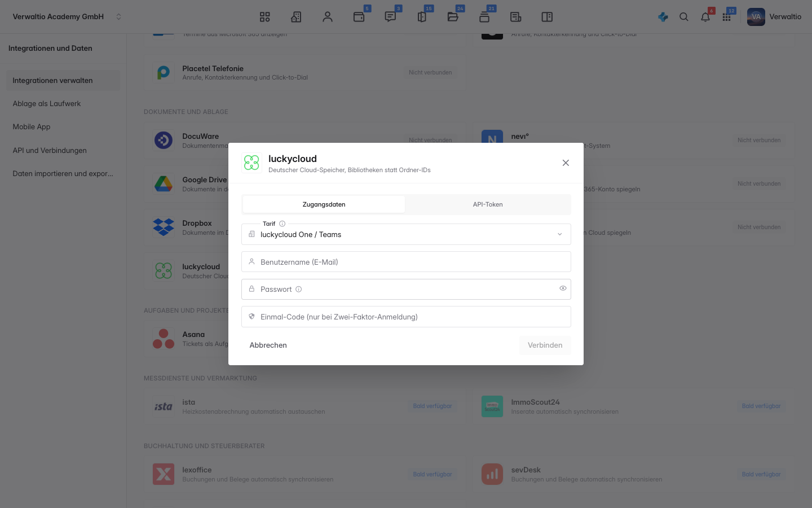Click the VA user avatar
The height and width of the screenshot is (508, 812).
(x=756, y=17)
